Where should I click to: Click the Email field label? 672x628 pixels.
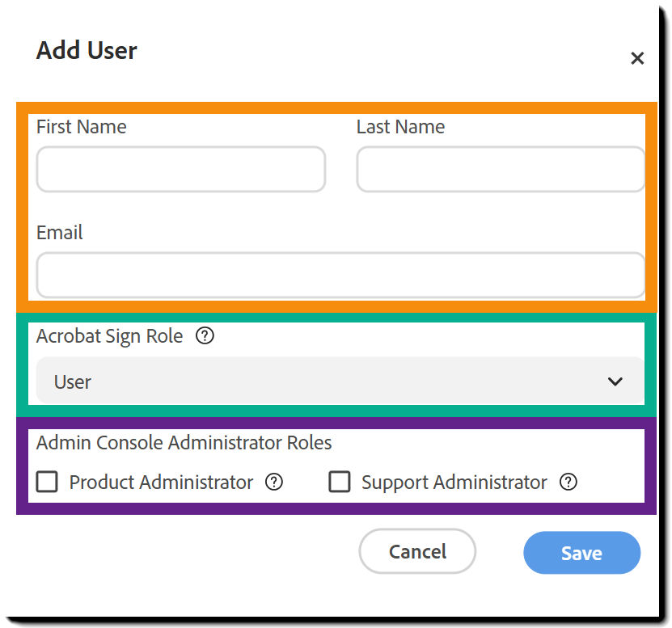point(59,233)
